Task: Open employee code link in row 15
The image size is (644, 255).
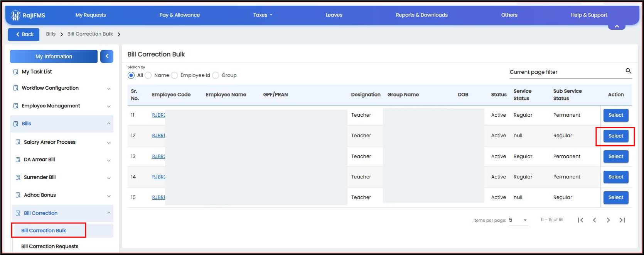Action: [158, 197]
